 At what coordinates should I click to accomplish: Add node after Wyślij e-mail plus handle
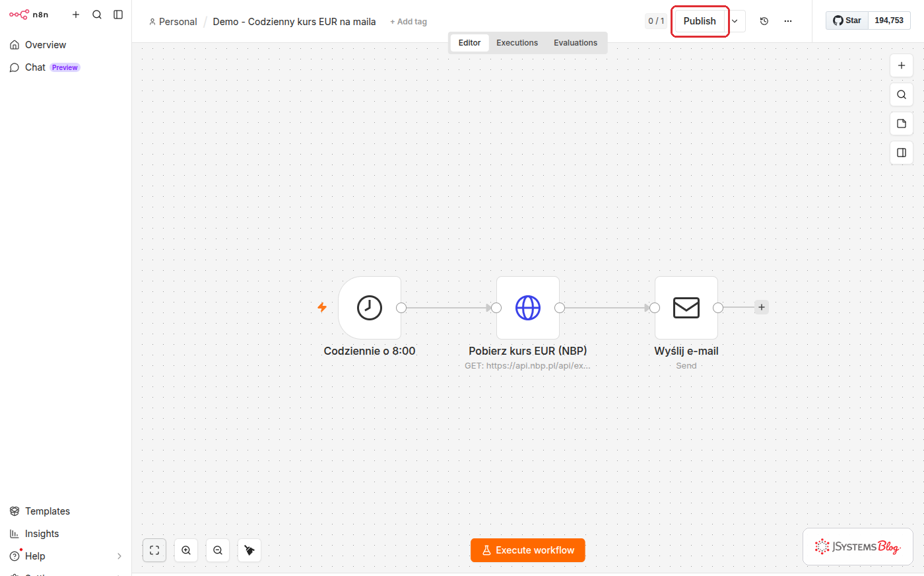762,307
